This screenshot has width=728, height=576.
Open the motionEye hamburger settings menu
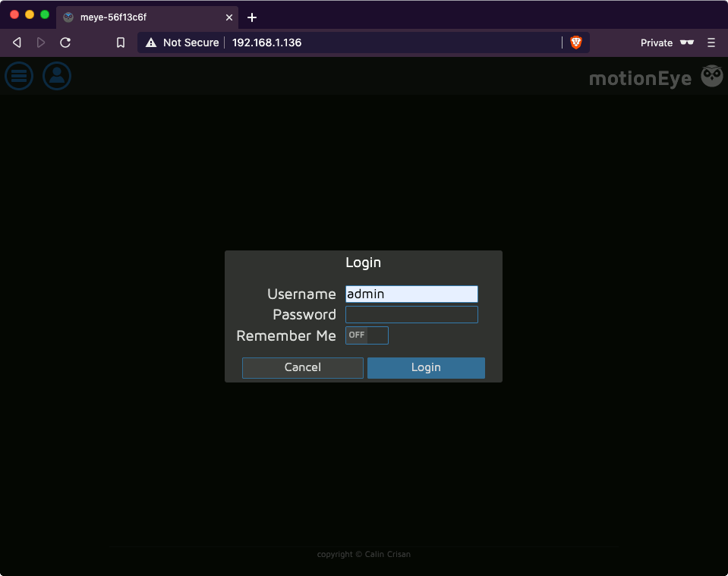19,76
